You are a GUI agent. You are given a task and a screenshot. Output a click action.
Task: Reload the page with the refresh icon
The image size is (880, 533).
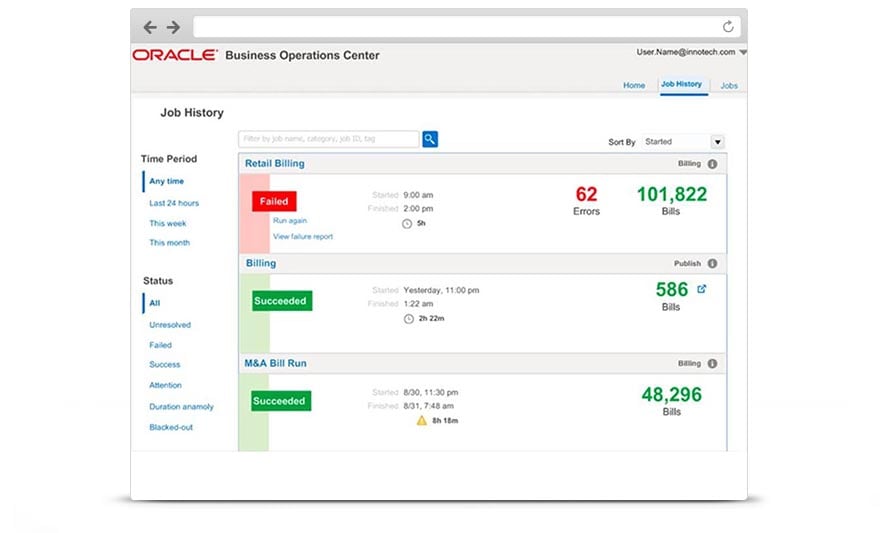click(x=728, y=26)
